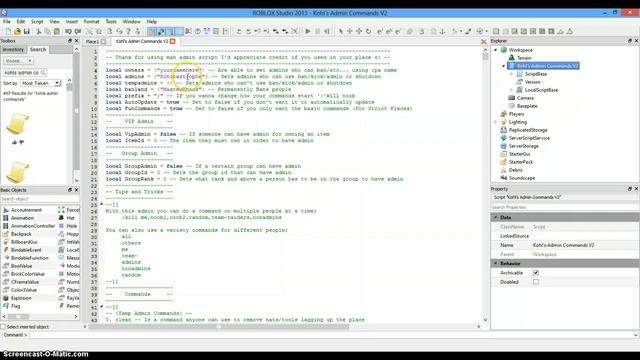640x360 pixels.
Task: Open the Tools menu
Action: coord(111,22)
